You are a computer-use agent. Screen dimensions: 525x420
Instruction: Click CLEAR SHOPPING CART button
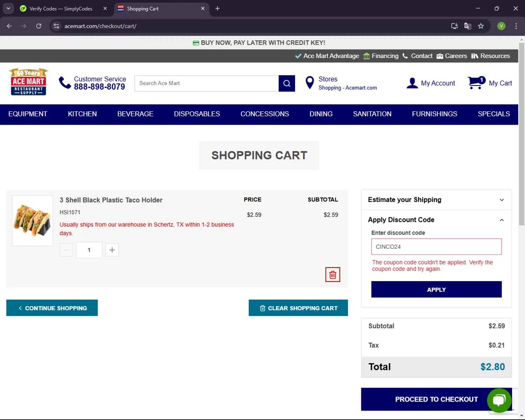click(x=298, y=308)
